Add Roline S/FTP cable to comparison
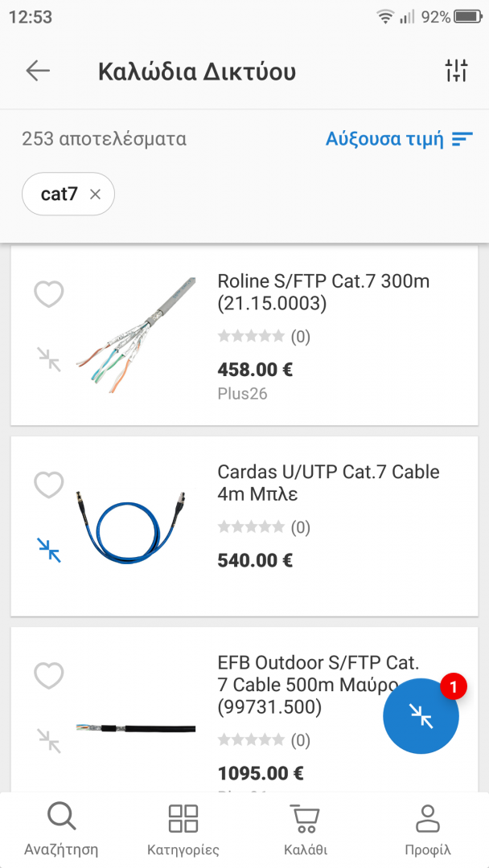This screenshot has width=489, height=868. click(49, 358)
